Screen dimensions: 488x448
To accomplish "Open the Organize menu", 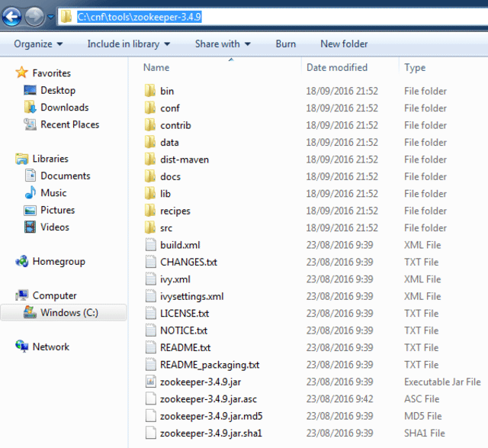I will [38, 44].
